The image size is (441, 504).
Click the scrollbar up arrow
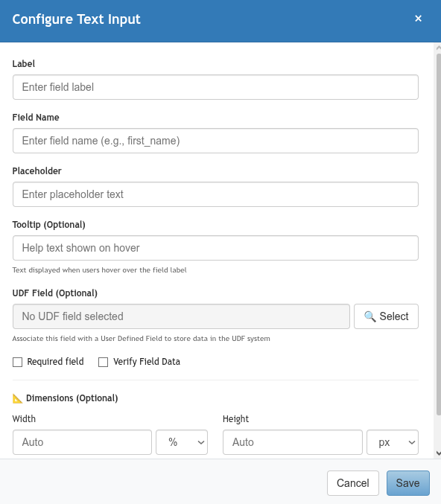point(439,48)
